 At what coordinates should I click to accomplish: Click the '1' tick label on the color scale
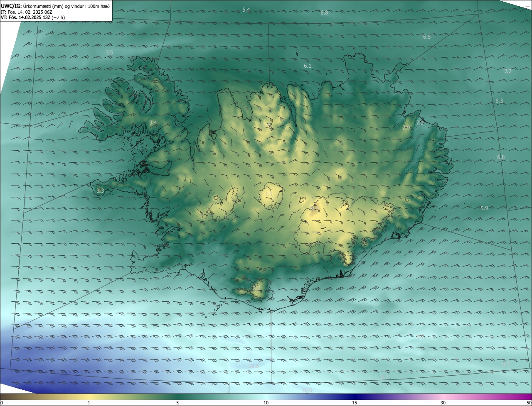click(89, 403)
